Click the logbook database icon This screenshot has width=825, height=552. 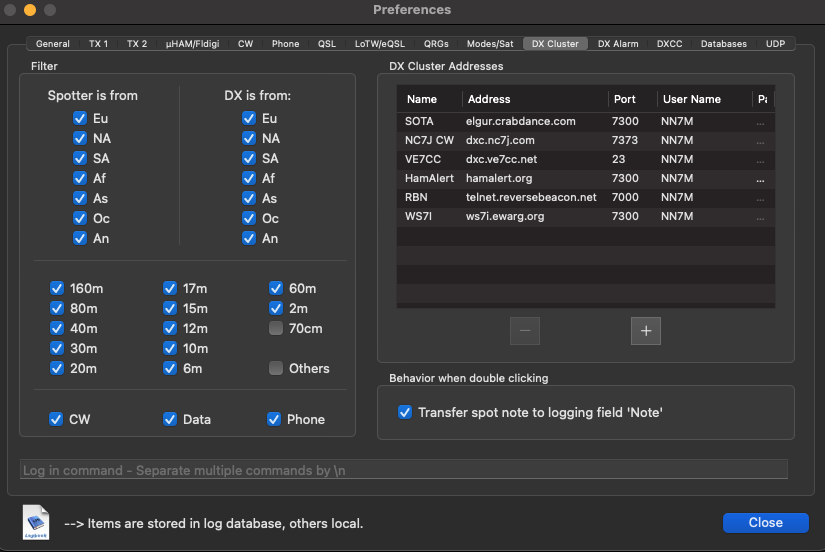[37, 522]
